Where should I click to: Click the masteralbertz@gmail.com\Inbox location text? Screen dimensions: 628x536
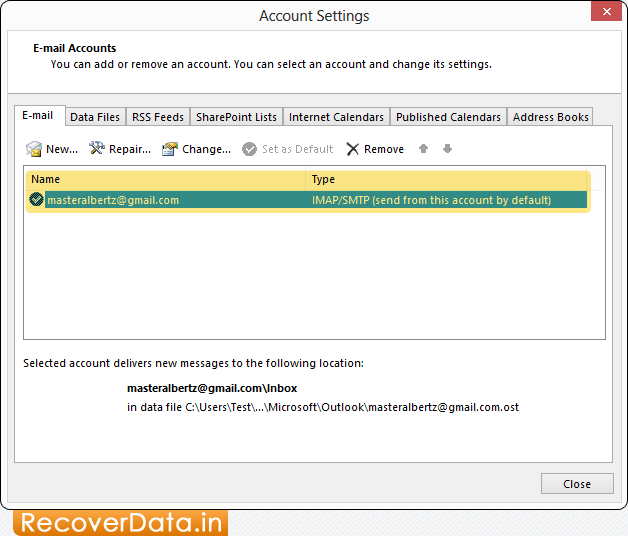tap(212, 388)
